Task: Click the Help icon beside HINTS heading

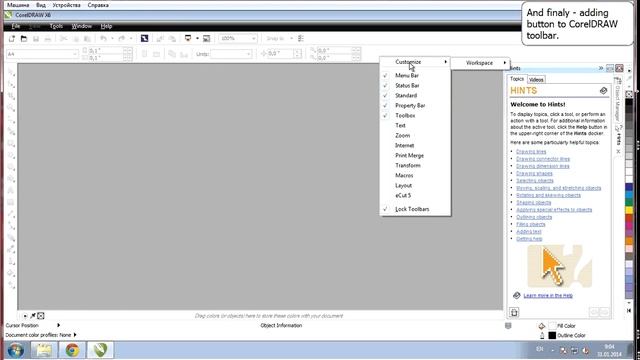Action: [x=603, y=91]
